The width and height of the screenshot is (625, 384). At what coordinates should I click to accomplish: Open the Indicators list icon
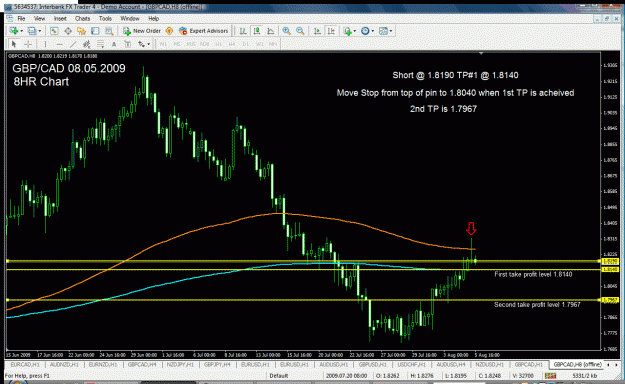(348, 31)
